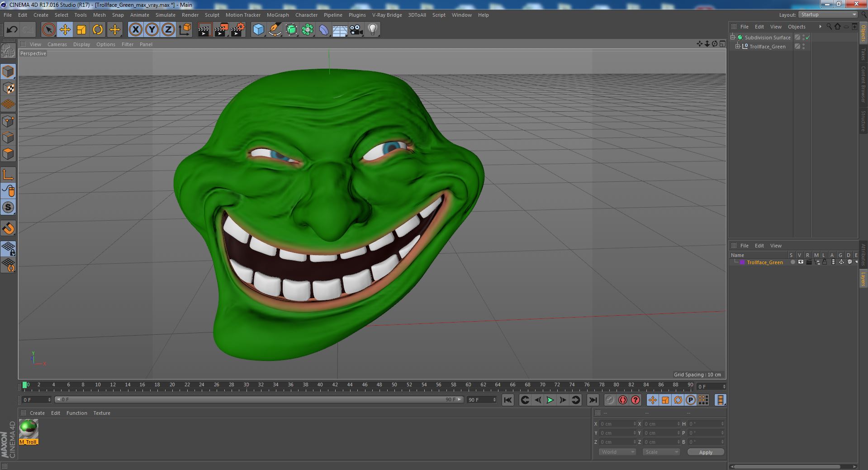Open Objects manager Objects menu
Screen dimensions: 868x470
797,27
